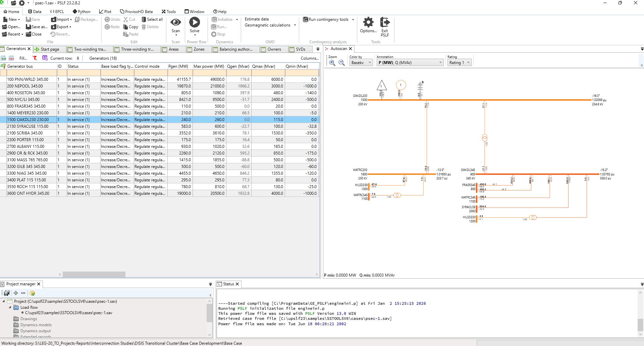The width and height of the screenshot is (644, 346).
Task: Zoom in on the Autoscan diagram
Action: tap(332, 63)
